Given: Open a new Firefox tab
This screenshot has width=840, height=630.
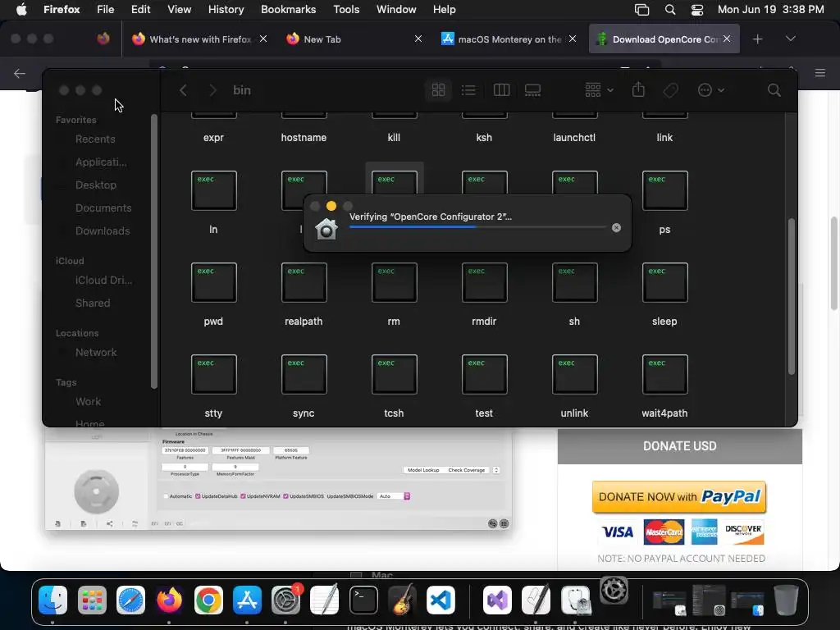Looking at the screenshot, I should (x=757, y=39).
